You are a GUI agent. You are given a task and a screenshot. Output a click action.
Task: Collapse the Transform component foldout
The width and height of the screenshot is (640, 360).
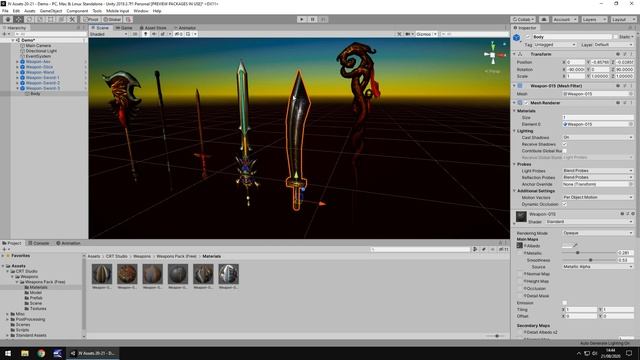pos(514,54)
